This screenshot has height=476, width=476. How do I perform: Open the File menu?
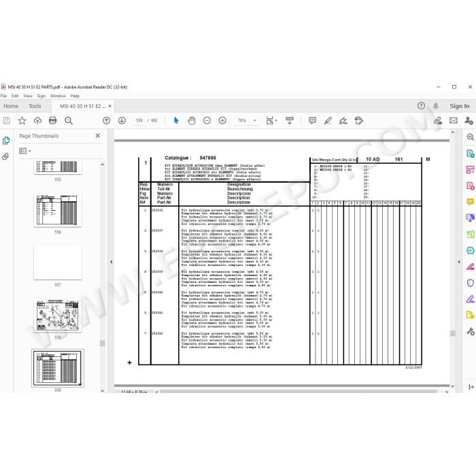click(3, 96)
